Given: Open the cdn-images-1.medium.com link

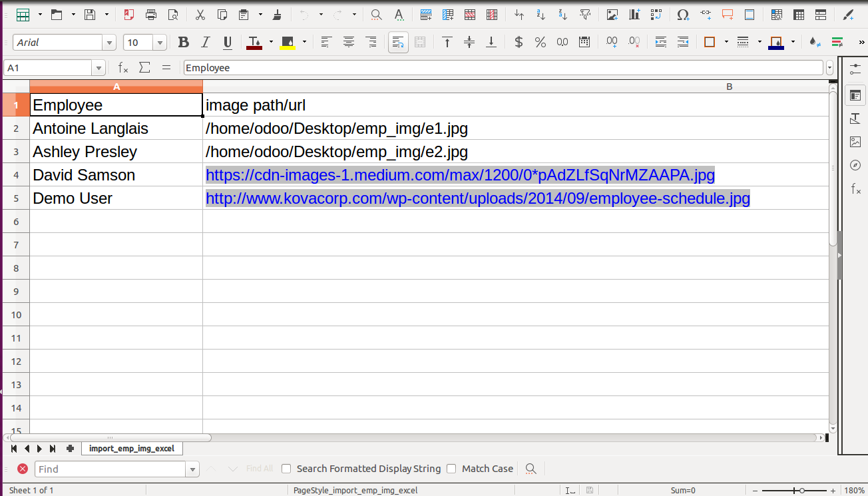Looking at the screenshot, I should 460,175.
